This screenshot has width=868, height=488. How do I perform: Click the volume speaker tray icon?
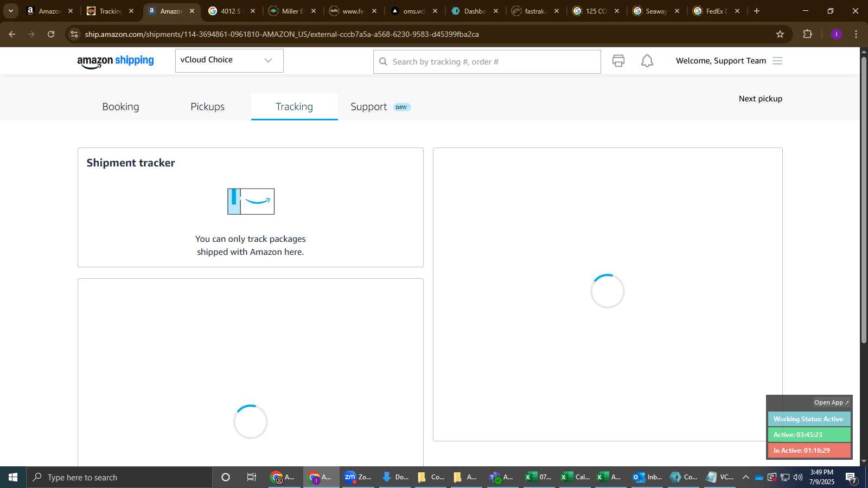[x=797, y=477]
